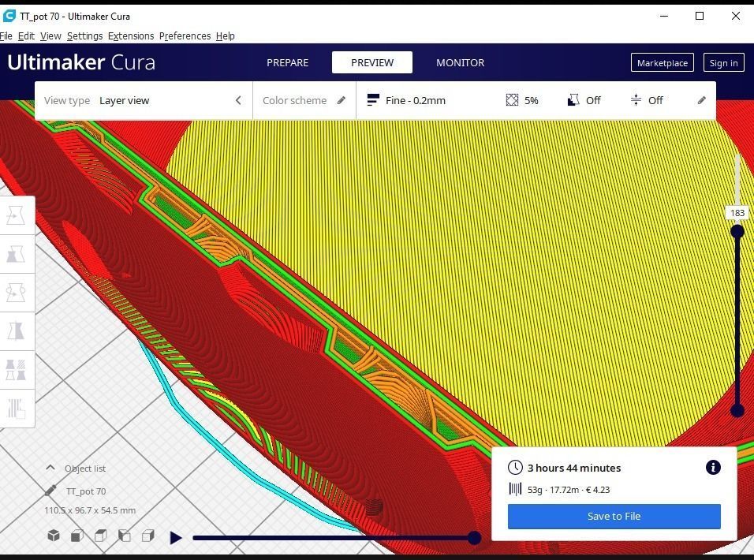Screen dimensions: 754x560
Task: Click the adhesion Off icon
Action: (636, 100)
